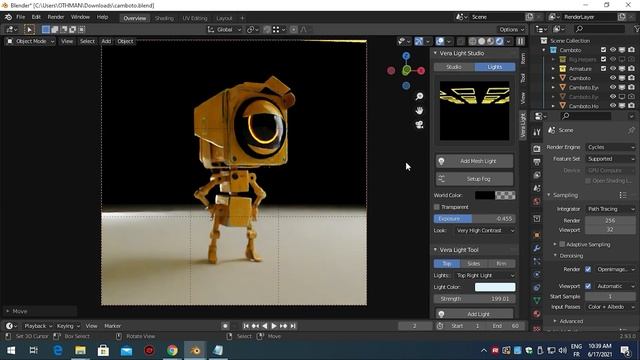Click the Blender logo menu icon

[8, 17]
